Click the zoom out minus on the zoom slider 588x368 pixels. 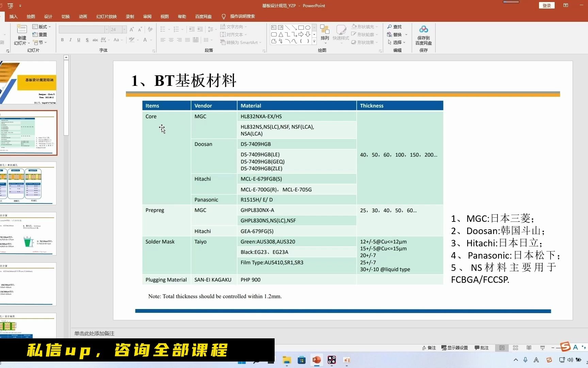[x=553, y=348]
